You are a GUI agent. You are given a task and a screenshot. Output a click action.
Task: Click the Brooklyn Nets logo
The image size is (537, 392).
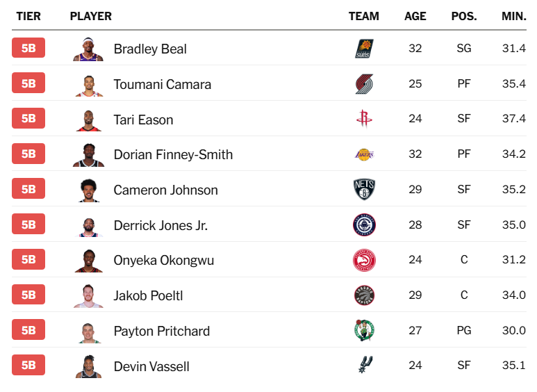click(364, 190)
